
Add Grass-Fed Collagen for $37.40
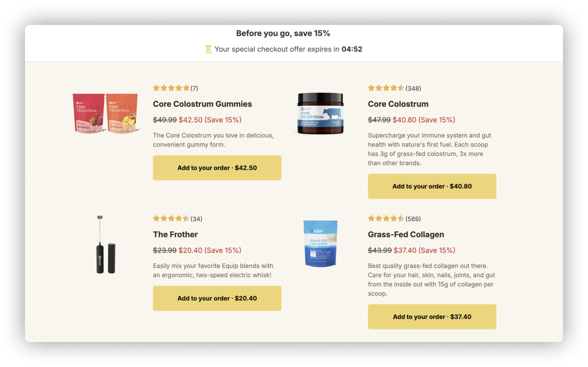point(432,317)
